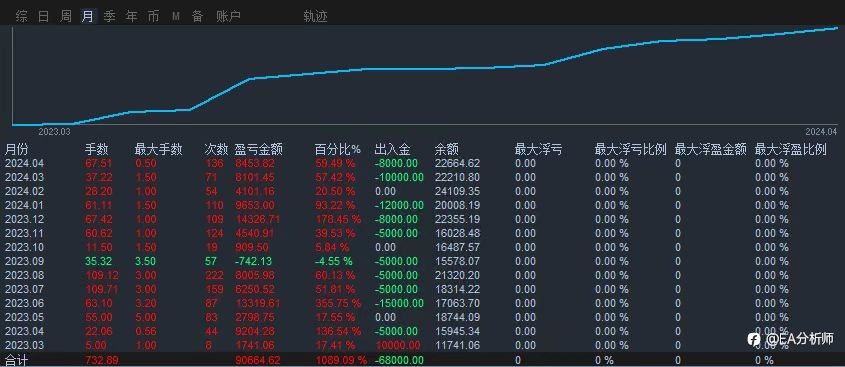Click the 最大浮盈金额 column header
845x367 pixels.
711,149
